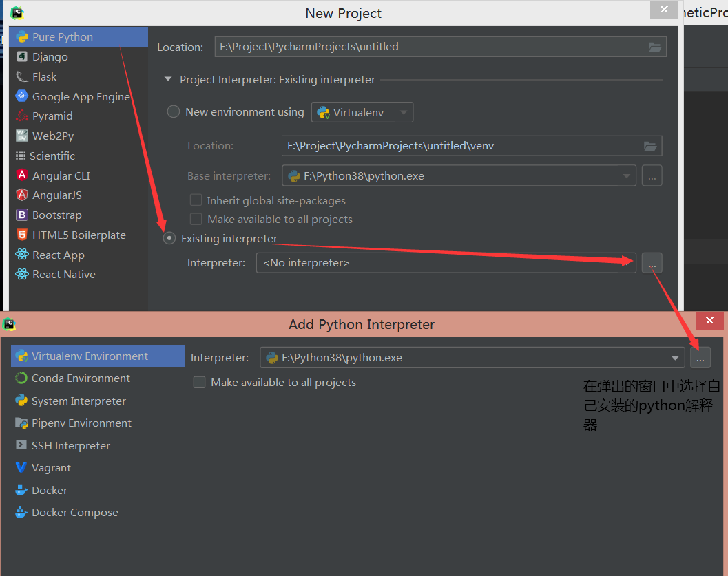The height and width of the screenshot is (576, 728).
Task: Collapse the Project Interpreter section
Action: pos(168,79)
